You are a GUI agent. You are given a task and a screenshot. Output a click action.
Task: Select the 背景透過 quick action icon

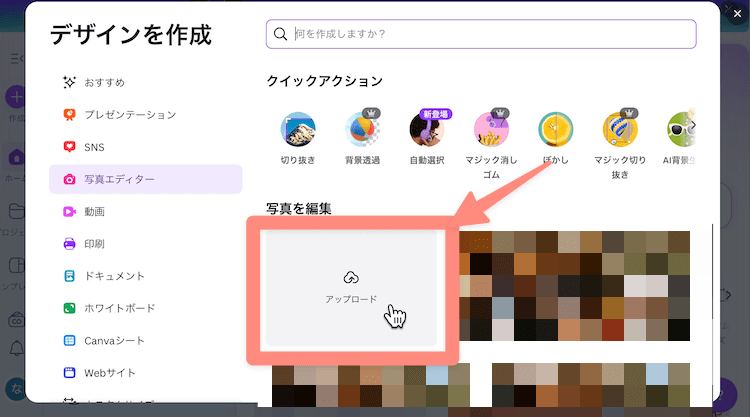[x=363, y=129]
